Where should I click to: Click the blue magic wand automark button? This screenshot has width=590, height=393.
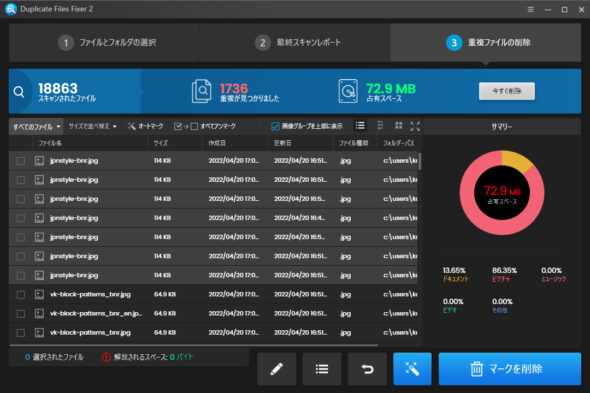412,369
